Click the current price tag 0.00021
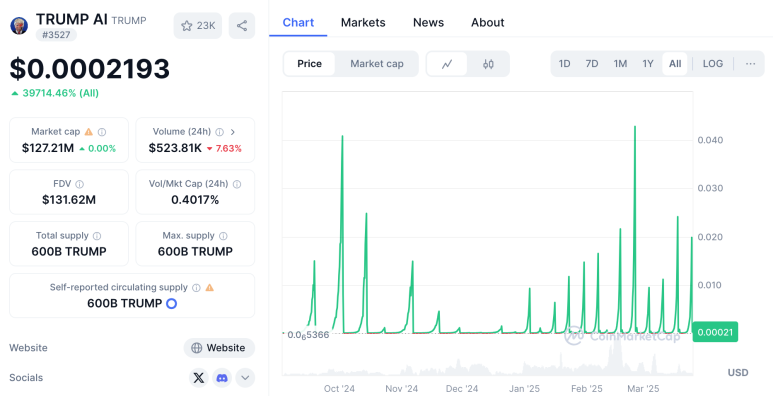Viewport: 773px width, 396px height. pos(715,332)
